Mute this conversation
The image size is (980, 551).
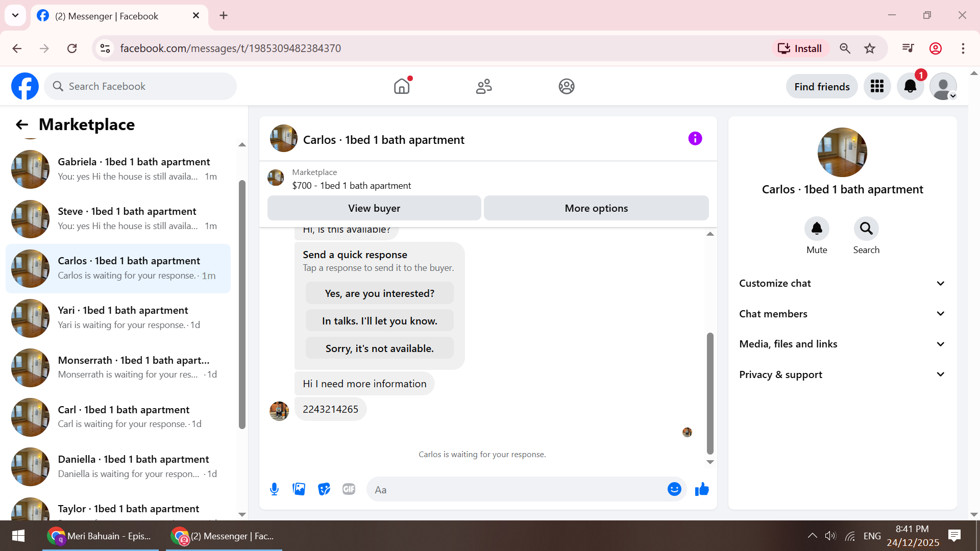[x=817, y=229]
